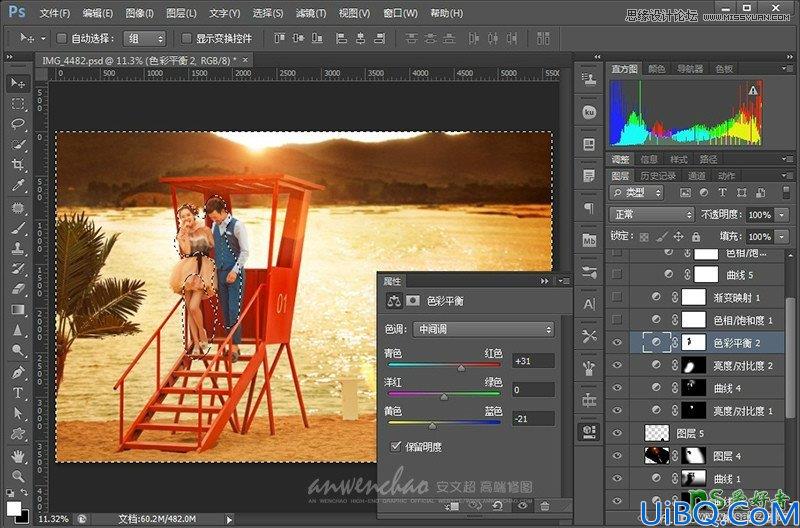Select the Move tool in toolbox
The height and width of the screenshot is (528, 800).
tap(18, 83)
